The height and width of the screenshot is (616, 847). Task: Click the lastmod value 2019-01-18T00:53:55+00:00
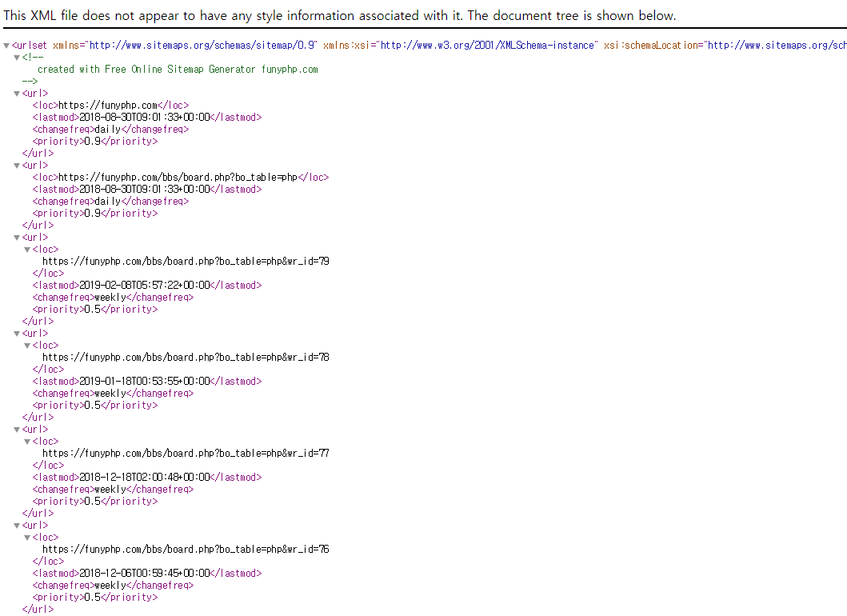144,381
